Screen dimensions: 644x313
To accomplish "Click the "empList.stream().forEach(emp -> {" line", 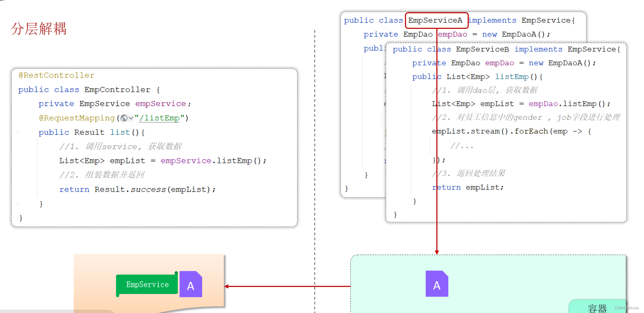I will tap(512, 131).
